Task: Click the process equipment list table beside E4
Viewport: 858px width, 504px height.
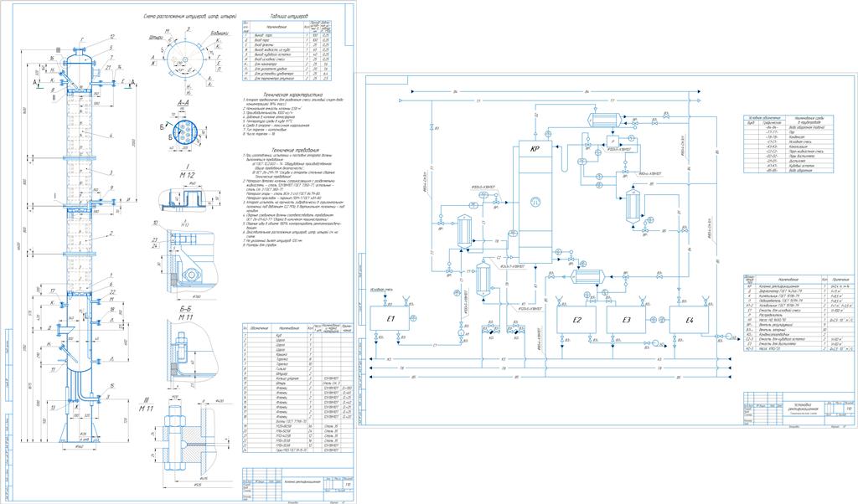Action: [x=798, y=313]
